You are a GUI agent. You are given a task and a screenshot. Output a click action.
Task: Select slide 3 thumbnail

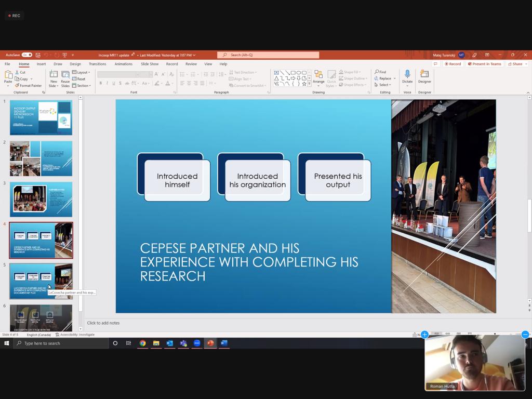click(41, 199)
